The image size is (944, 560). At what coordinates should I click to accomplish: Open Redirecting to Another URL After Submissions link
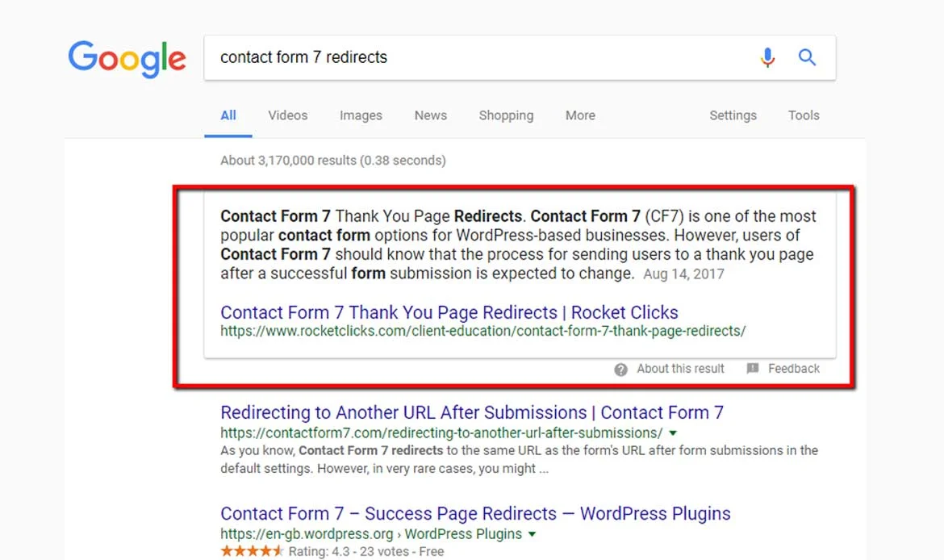coord(471,412)
